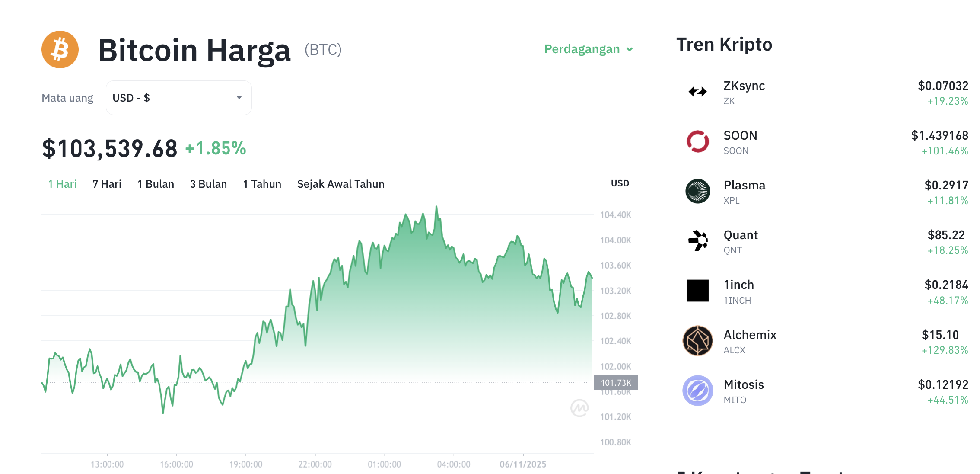Open the USD currency selector

[178, 98]
